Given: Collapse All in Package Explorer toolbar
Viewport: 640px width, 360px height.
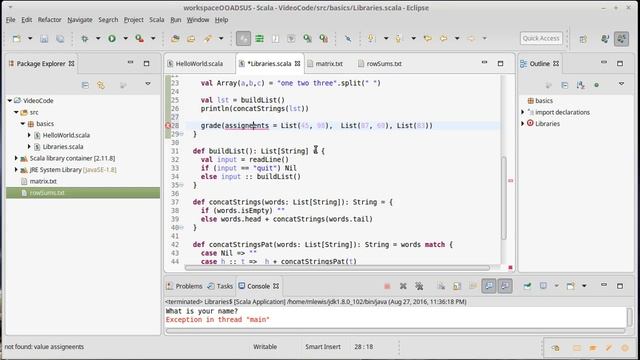Looking at the screenshot, I should (x=85, y=85).
